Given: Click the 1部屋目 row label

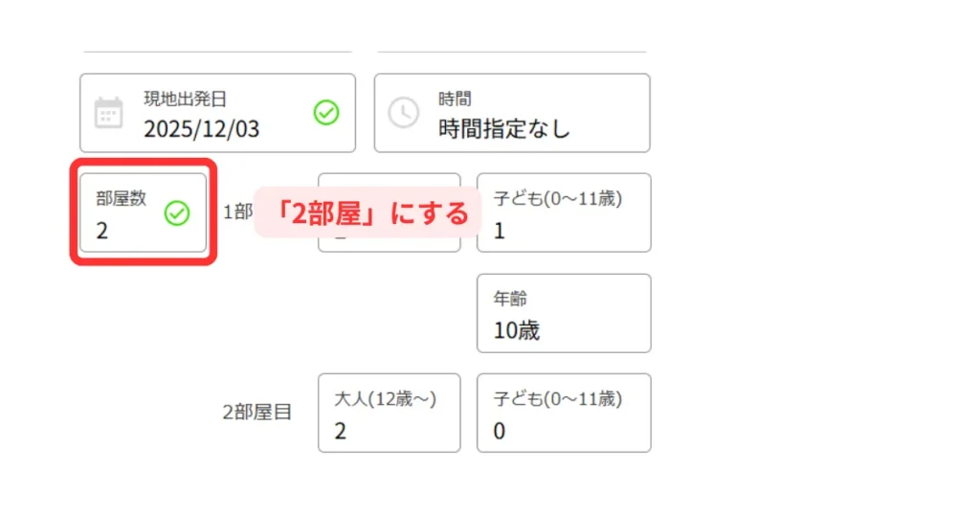Looking at the screenshot, I should pyautogui.click(x=236, y=213).
